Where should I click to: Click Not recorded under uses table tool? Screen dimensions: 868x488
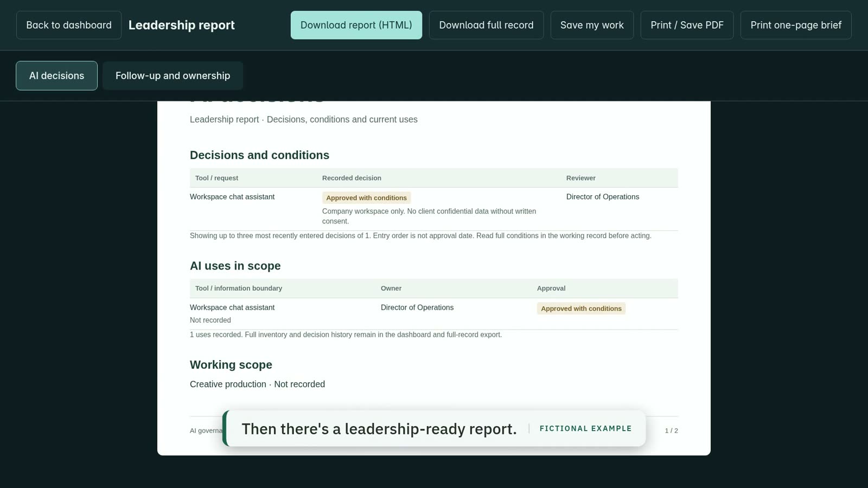(x=210, y=320)
